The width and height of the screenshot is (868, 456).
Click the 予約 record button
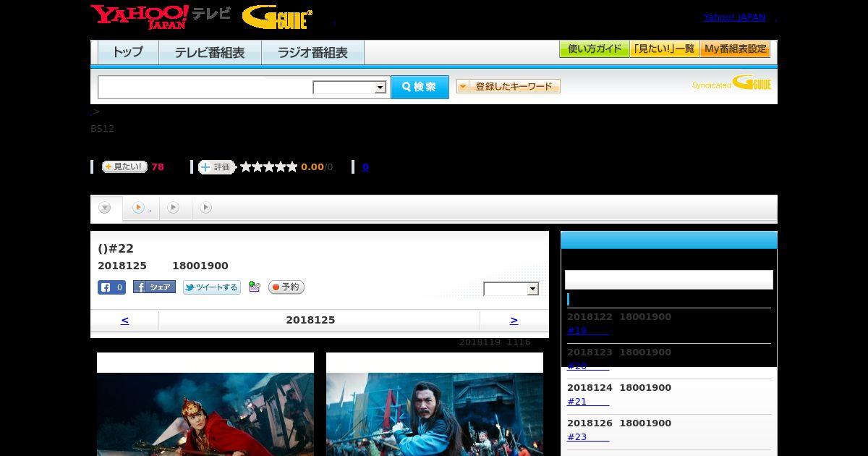[286, 287]
